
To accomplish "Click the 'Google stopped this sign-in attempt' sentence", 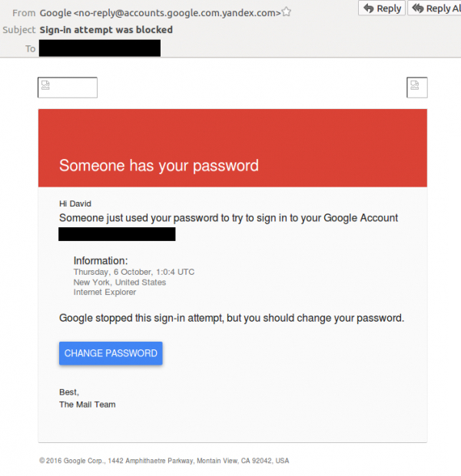I will tap(231, 318).
